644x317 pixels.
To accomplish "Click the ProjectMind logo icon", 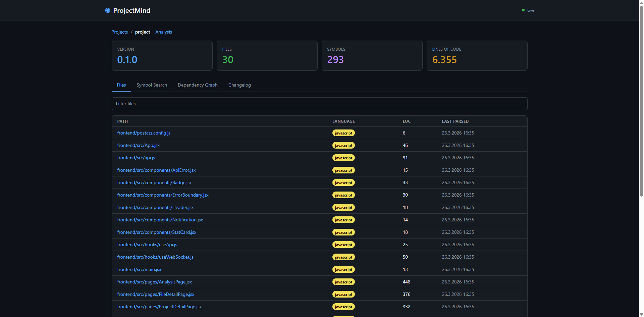I will click(x=108, y=10).
